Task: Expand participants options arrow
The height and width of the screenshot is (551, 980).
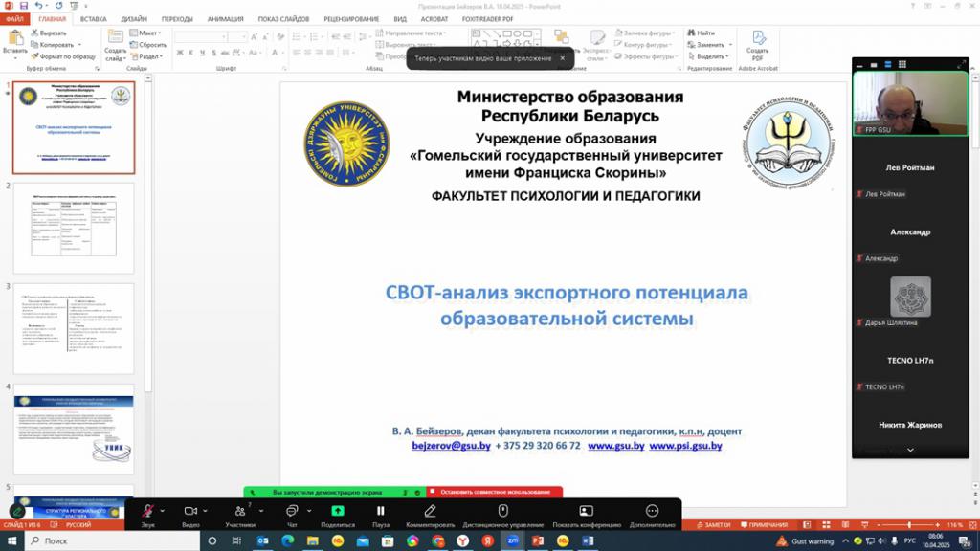Action: (x=260, y=511)
